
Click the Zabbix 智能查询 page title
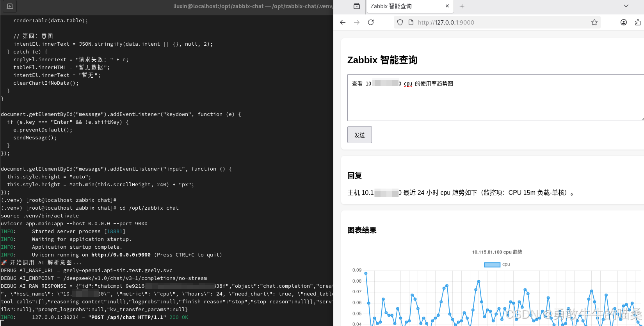(382, 60)
